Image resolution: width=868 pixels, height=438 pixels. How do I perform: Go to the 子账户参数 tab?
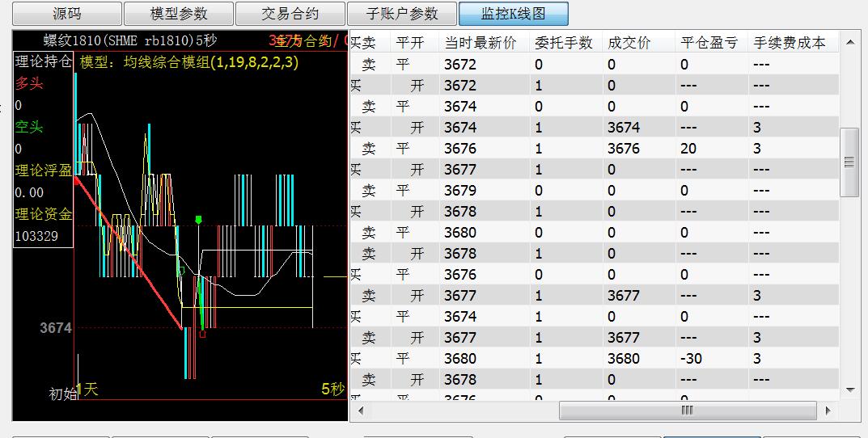click(402, 14)
